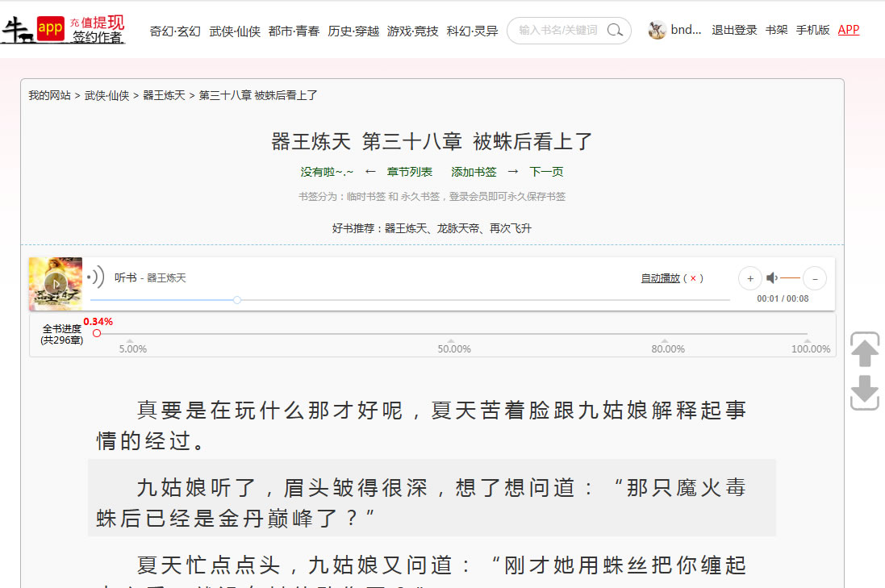Open the 游戏·竞技 category
The height and width of the screenshot is (588, 885).
click(412, 31)
